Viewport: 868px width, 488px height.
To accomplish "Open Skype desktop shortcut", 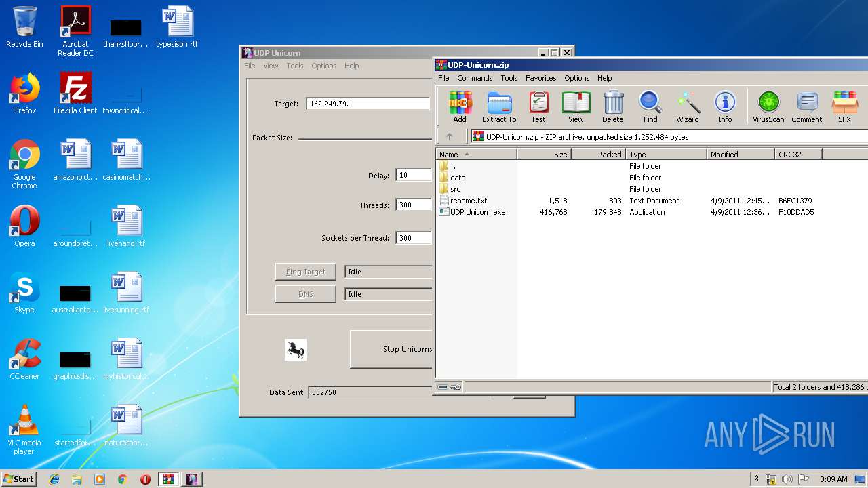I will tap(24, 293).
